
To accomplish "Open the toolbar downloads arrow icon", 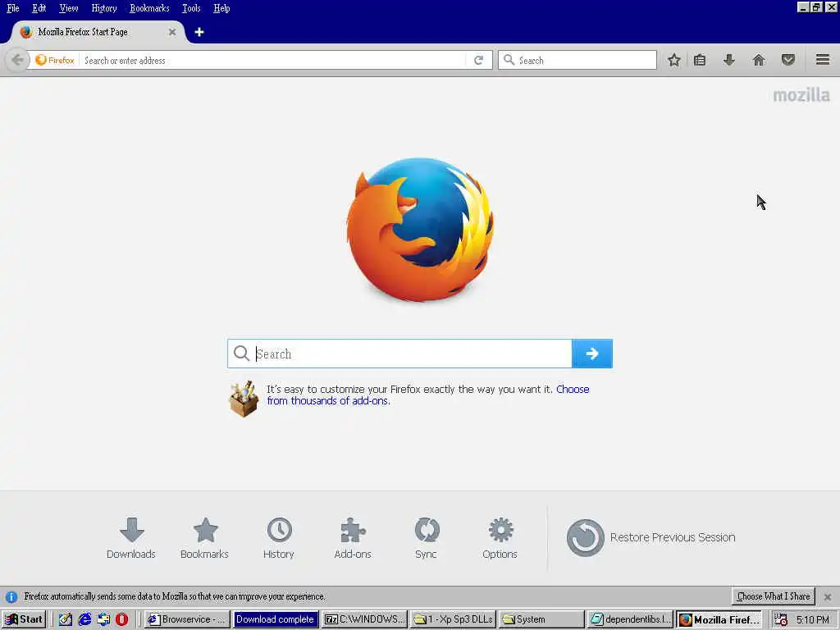I will click(x=728, y=60).
